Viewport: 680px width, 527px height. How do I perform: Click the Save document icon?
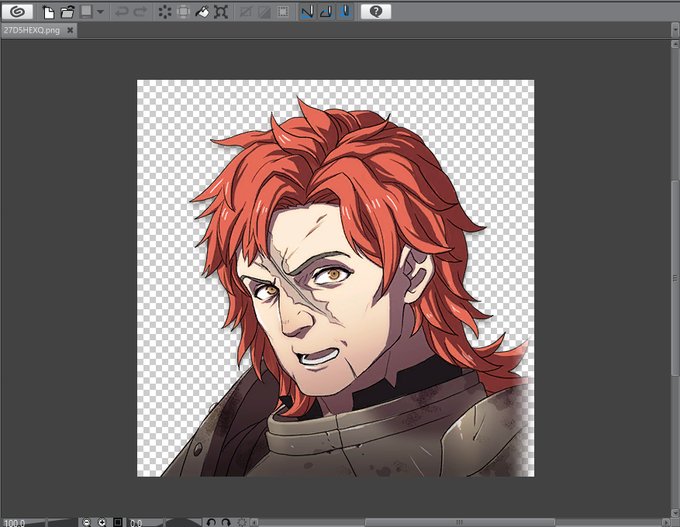click(86, 12)
